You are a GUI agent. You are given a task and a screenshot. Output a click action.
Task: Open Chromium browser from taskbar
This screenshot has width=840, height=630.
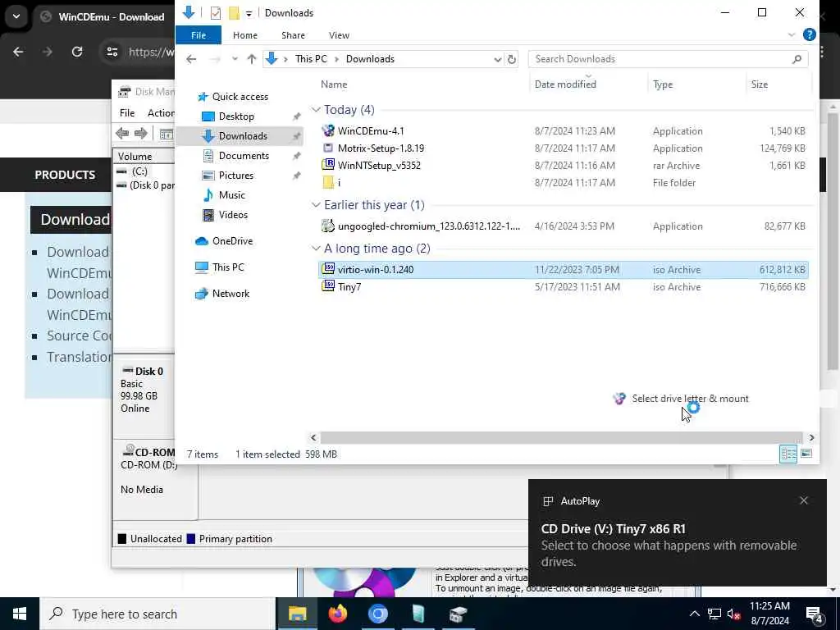coord(377,614)
